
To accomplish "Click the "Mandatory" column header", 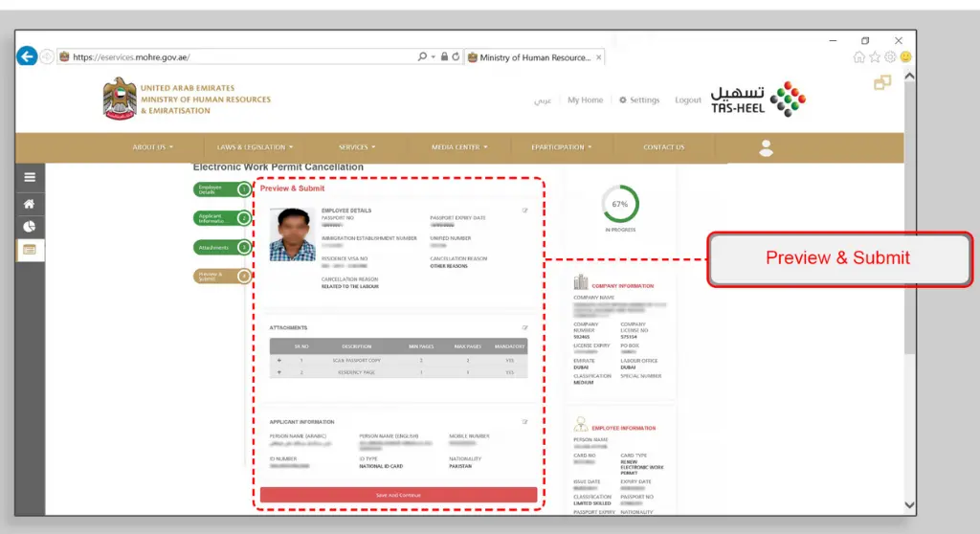I will (x=509, y=346).
